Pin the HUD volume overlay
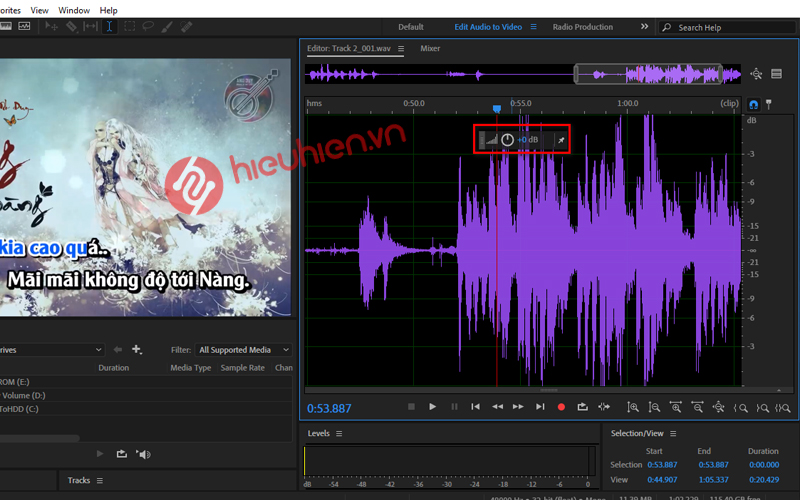This screenshot has height=500, width=800. pos(560,140)
